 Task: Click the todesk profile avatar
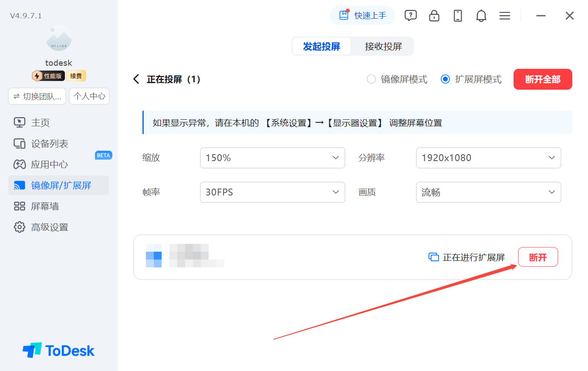(x=59, y=38)
